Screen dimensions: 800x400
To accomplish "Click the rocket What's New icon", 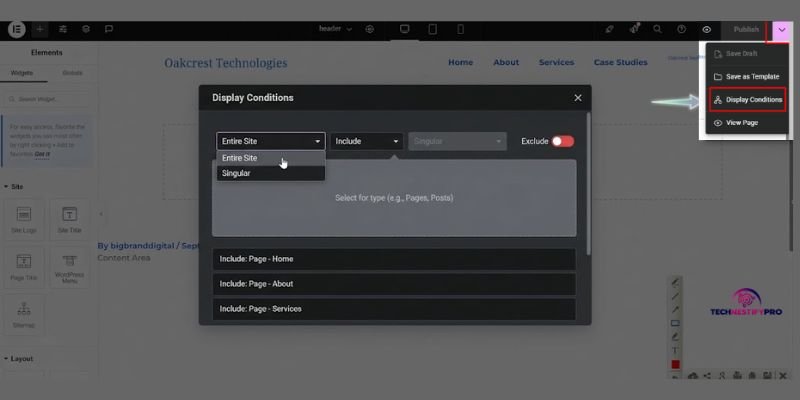I will click(609, 30).
